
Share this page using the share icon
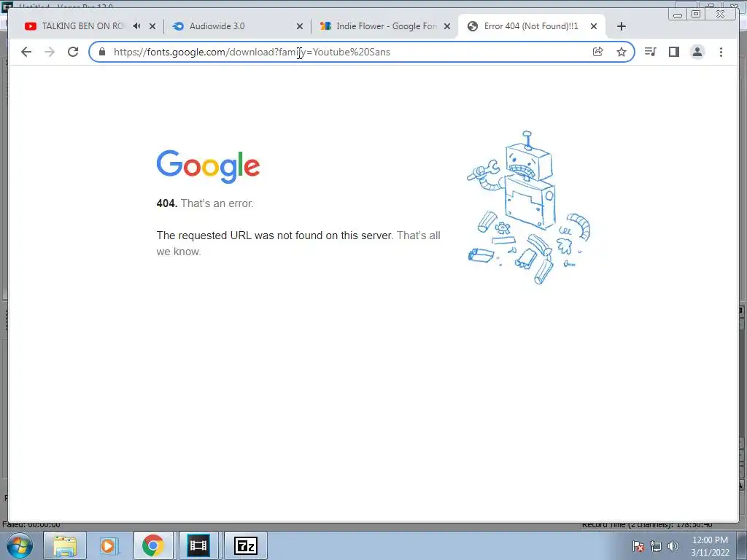tap(598, 52)
